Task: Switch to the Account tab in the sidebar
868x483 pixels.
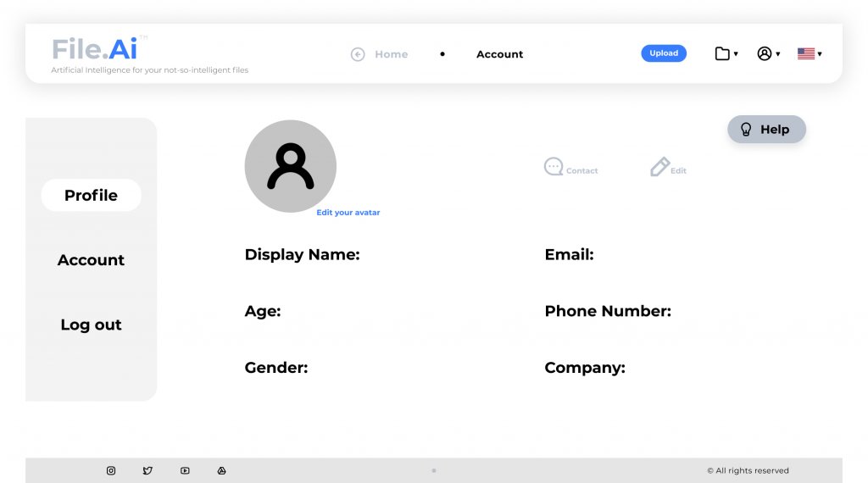Action: tap(91, 260)
